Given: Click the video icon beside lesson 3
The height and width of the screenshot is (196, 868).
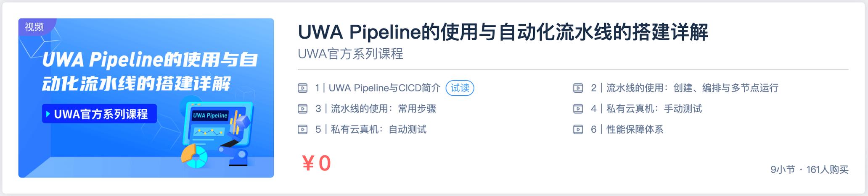Looking at the screenshot, I should (x=302, y=109).
